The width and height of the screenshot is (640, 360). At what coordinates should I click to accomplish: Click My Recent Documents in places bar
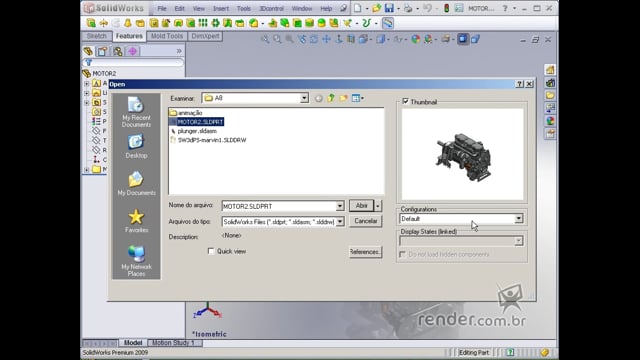point(136,112)
